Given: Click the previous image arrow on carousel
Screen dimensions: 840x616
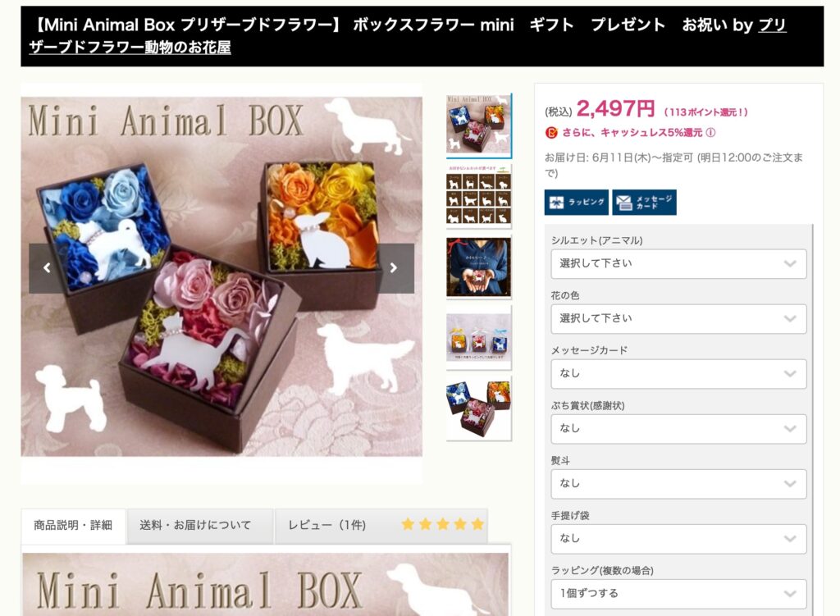Looking at the screenshot, I should click(46, 268).
